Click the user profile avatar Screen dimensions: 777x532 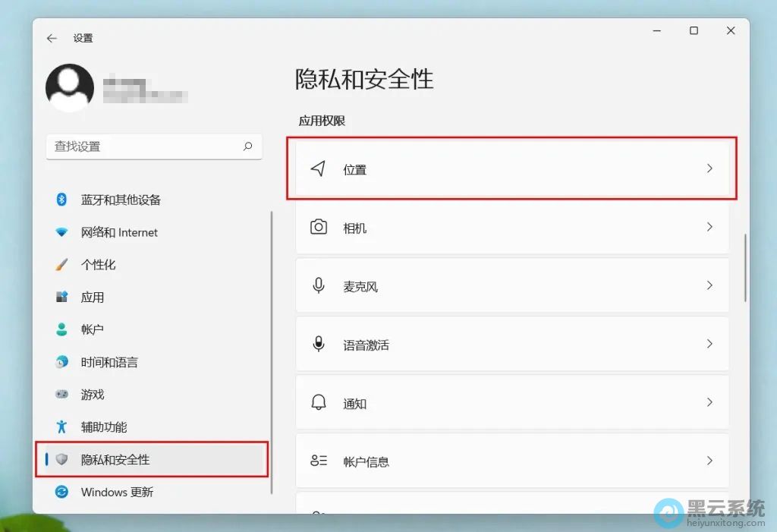tap(70, 87)
